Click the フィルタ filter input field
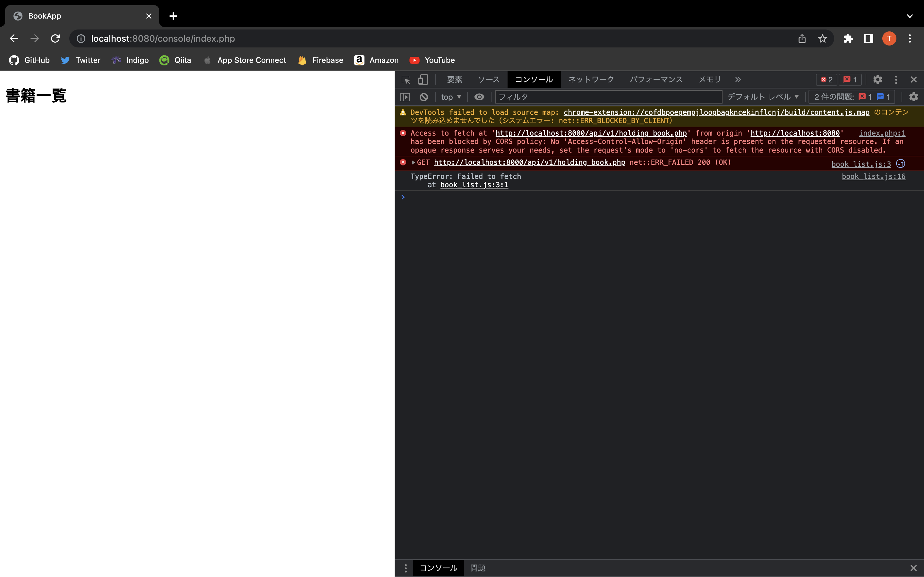The image size is (924, 577). pos(608,97)
